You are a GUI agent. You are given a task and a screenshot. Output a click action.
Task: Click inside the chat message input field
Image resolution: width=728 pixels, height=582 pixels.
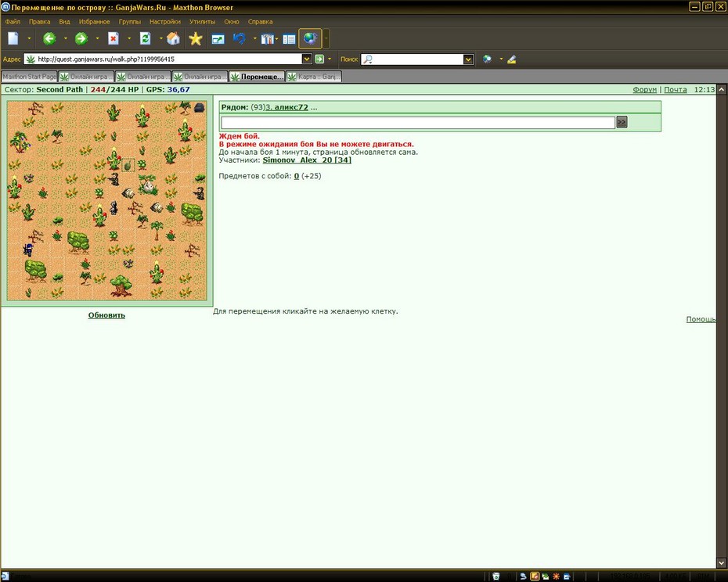click(x=418, y=123)
